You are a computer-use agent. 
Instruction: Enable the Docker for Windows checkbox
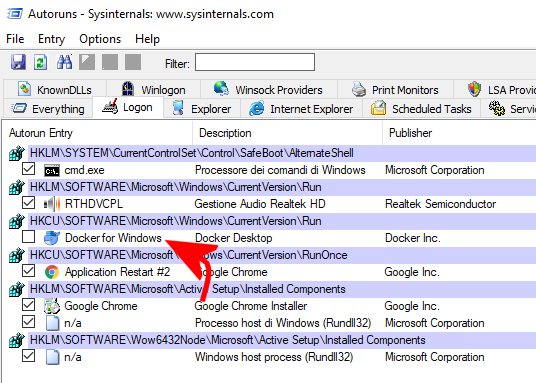(28, 236)
